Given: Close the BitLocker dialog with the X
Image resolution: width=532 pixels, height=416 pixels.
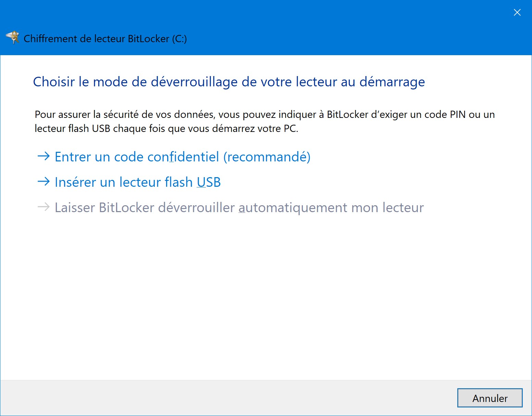Looking at the screenshot, I should click(517, 13).
